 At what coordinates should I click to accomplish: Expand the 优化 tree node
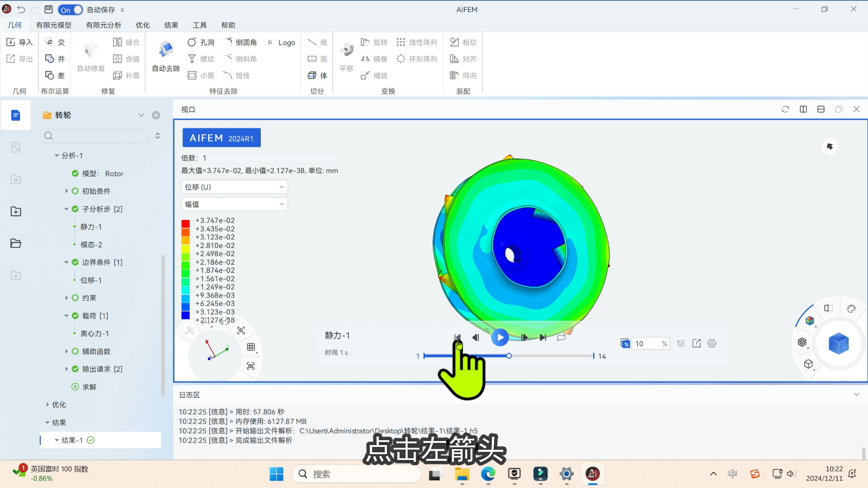(x=47, y=404)
